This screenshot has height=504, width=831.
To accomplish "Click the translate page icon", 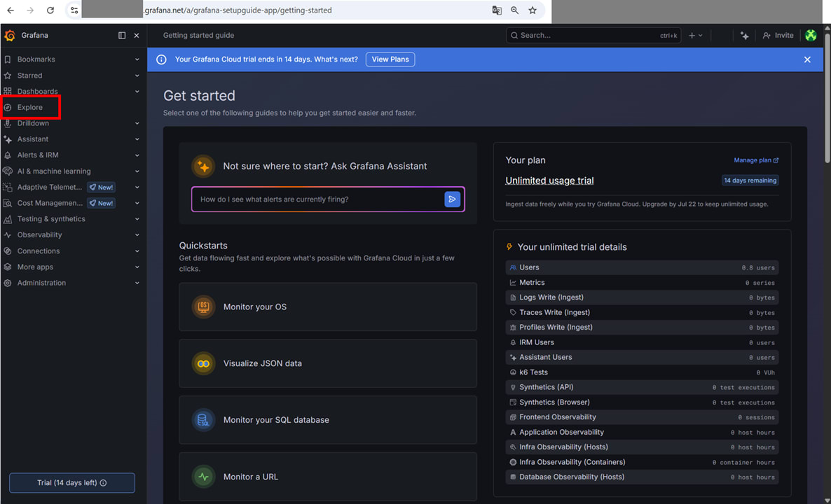I will tap(497, 10).
